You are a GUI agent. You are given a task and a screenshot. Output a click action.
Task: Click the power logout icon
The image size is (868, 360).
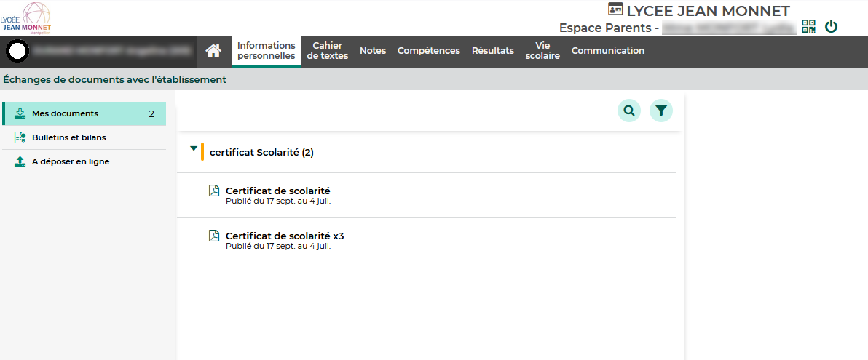point(831,27)
